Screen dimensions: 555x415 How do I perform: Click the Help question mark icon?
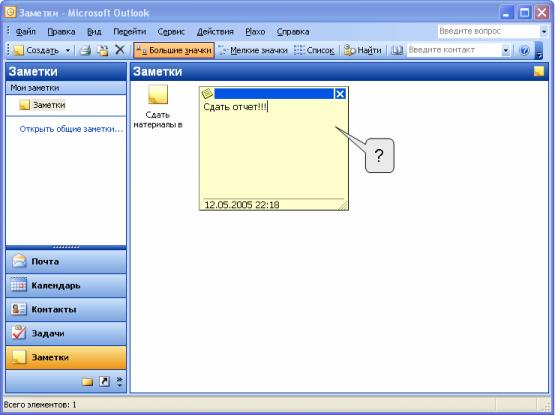coord(524,51)
